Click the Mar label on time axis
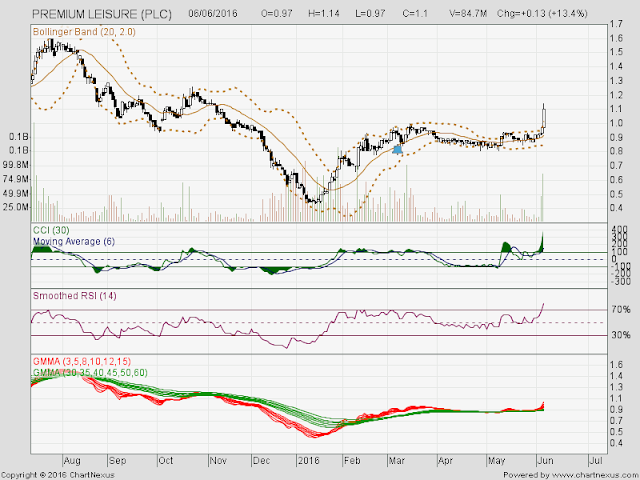This screenshot has width=640, height=480. [x=396, y=461]
